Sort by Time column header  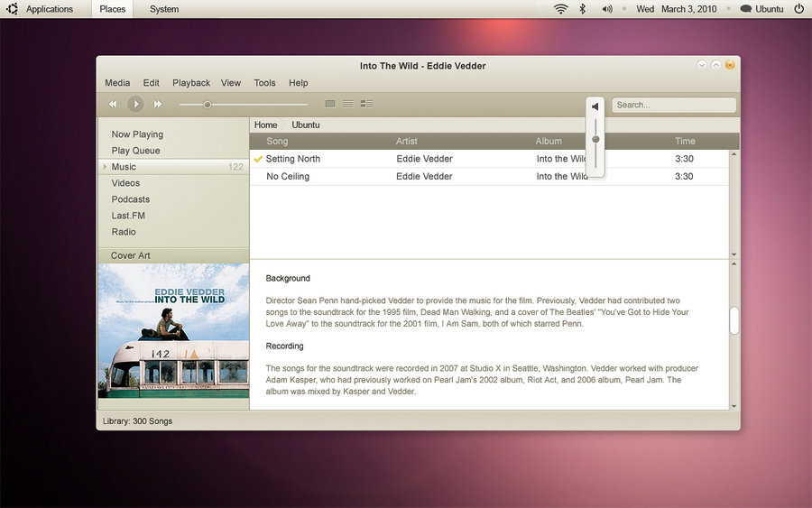point(685,141)
